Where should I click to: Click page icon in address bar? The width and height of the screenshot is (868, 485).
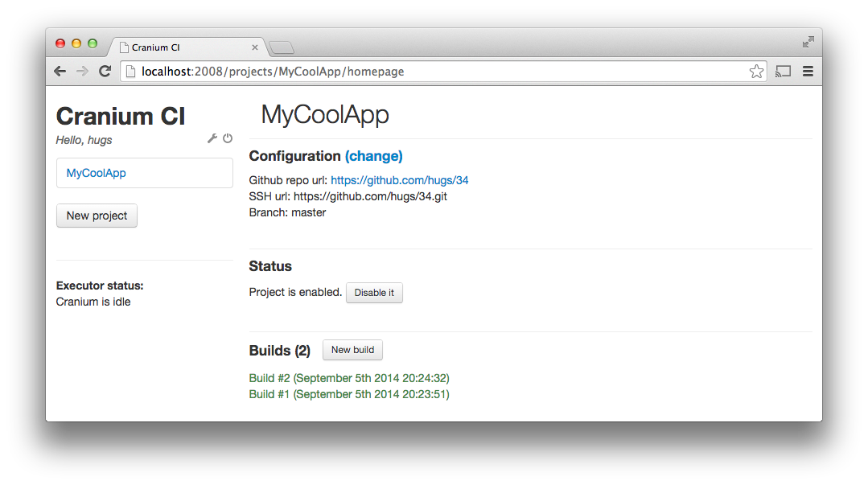(130, 72)
